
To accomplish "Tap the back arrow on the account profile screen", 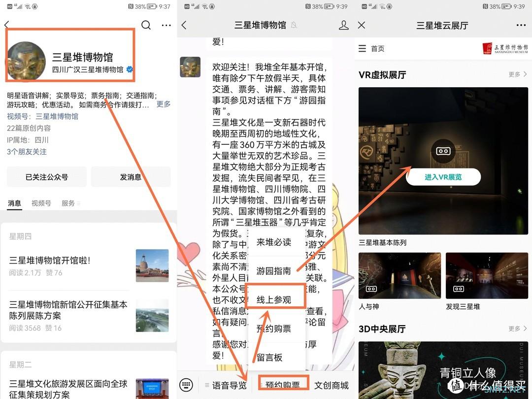I will [6, 25].
